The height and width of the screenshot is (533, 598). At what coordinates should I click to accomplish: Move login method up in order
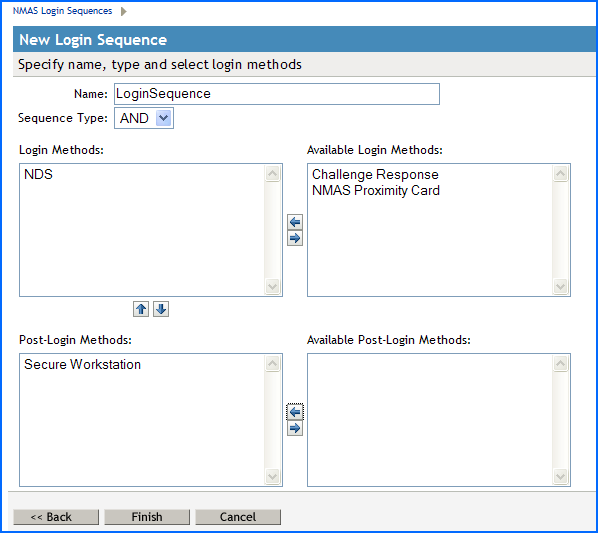tap(141, 309)
